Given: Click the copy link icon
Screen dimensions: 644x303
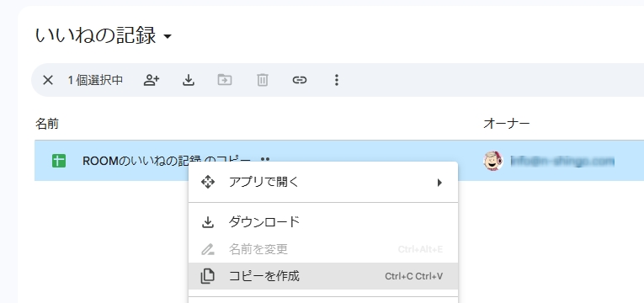Looking at the screenshot, I should pos(300,80).
